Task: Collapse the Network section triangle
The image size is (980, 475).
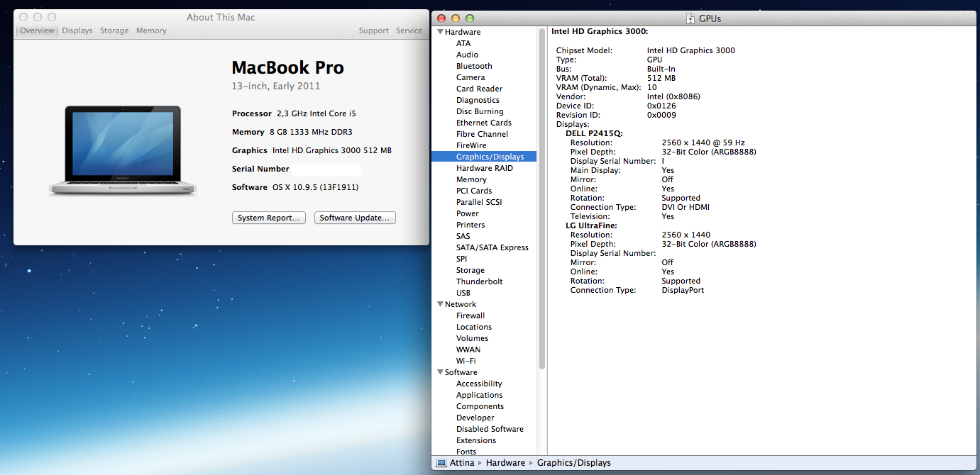Action: 440,304
